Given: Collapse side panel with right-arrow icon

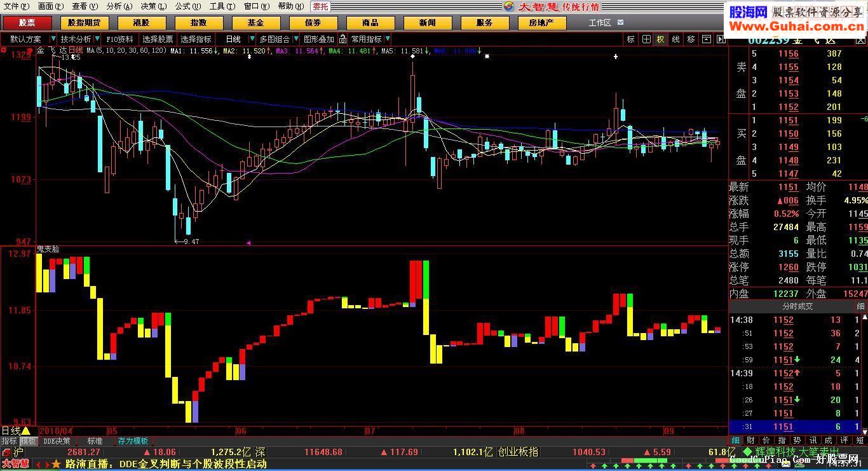Looking at the screenshot, I should tap(721, 39).
